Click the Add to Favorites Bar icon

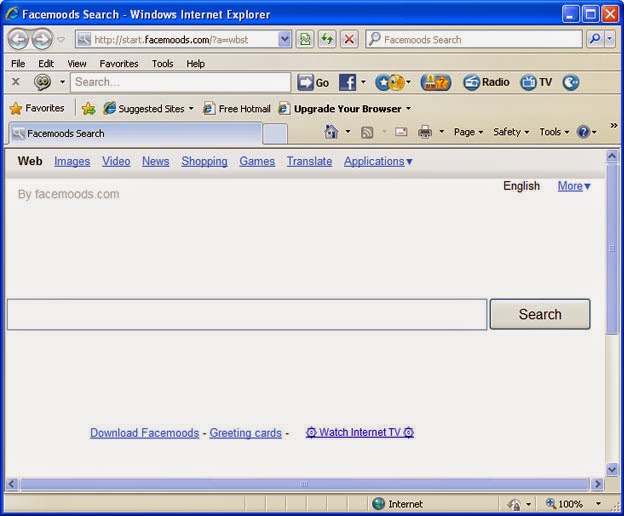(x=88, y=108)
